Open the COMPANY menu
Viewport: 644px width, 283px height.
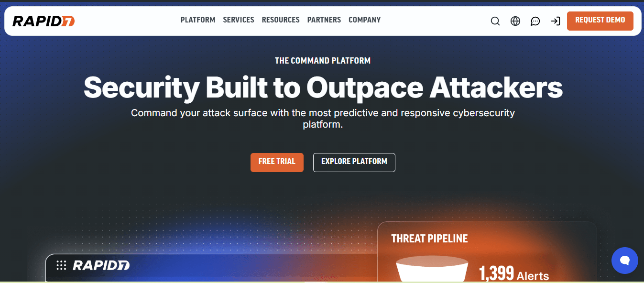pyautogui.click(x=365, y=20)
